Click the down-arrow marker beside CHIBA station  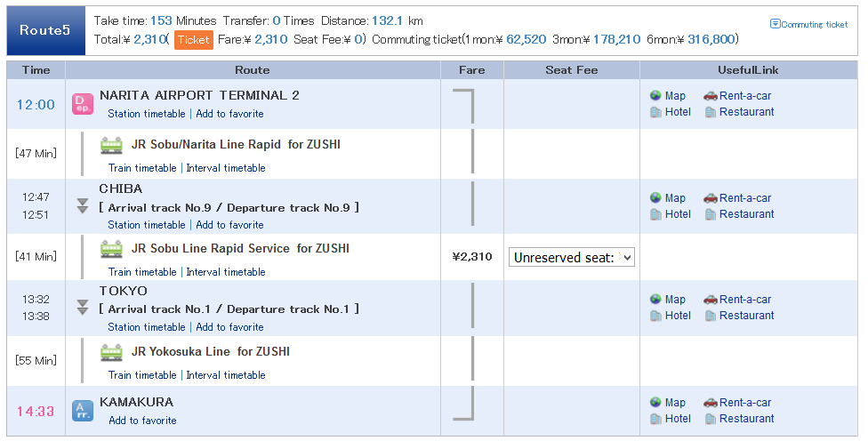(83, 206)
